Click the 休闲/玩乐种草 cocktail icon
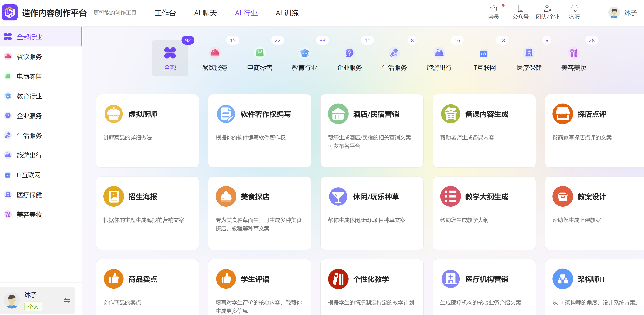 click(338, 196)
